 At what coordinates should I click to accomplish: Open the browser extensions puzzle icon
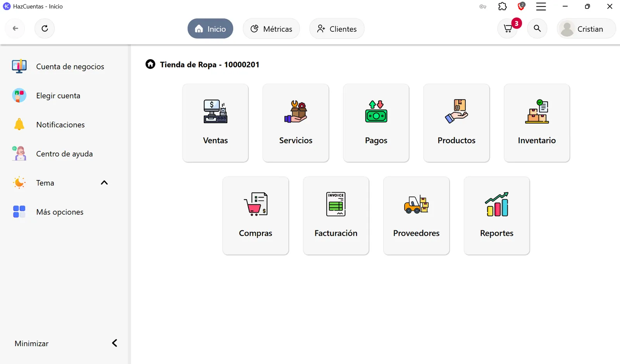(503, 7)
